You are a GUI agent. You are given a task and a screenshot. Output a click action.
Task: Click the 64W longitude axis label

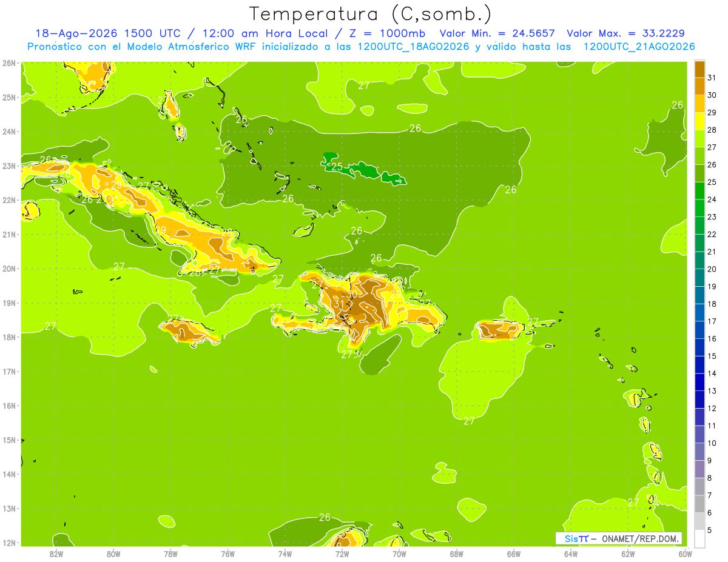click(x=571, y=554)
